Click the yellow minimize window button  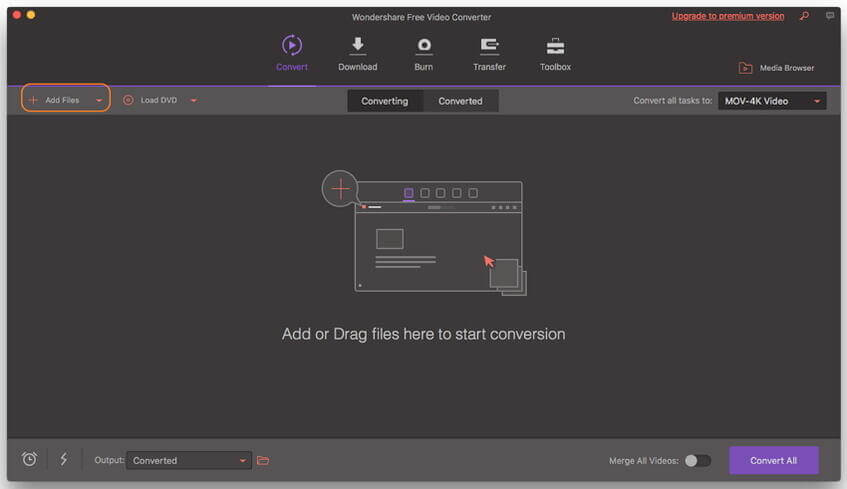tap(31, 15)
